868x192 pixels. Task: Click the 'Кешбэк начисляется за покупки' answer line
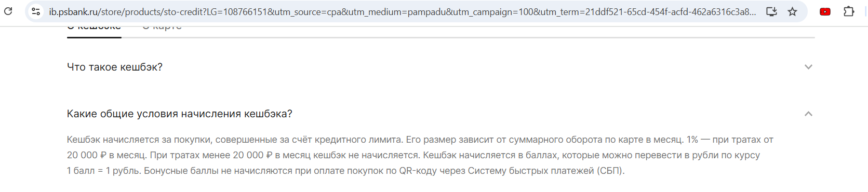(139, 140)
